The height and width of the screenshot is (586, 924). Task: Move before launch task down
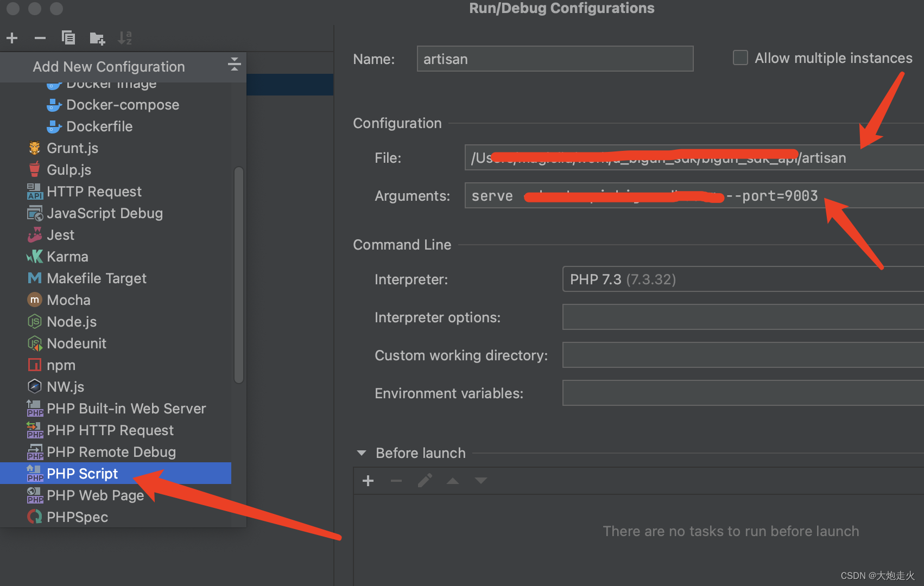click(480, 481)
